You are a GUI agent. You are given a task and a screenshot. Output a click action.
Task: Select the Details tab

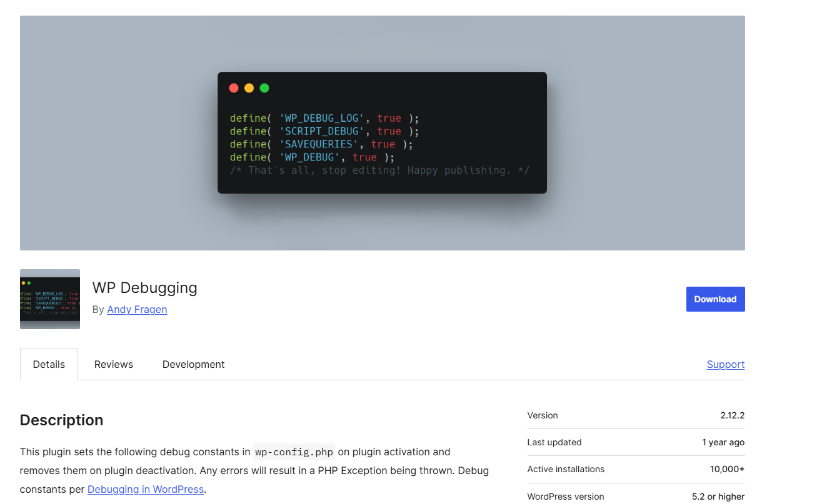[x=48, y=364]
